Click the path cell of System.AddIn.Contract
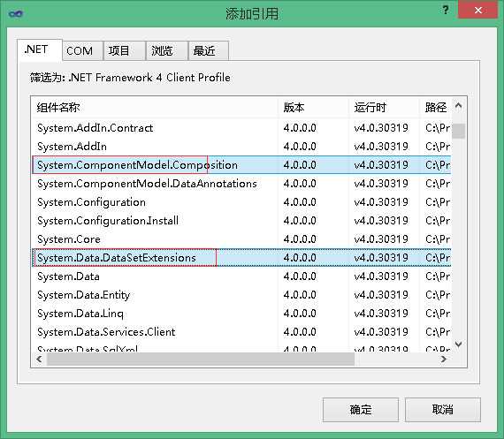This screenshot has width=504, height=439. point(438,128)
